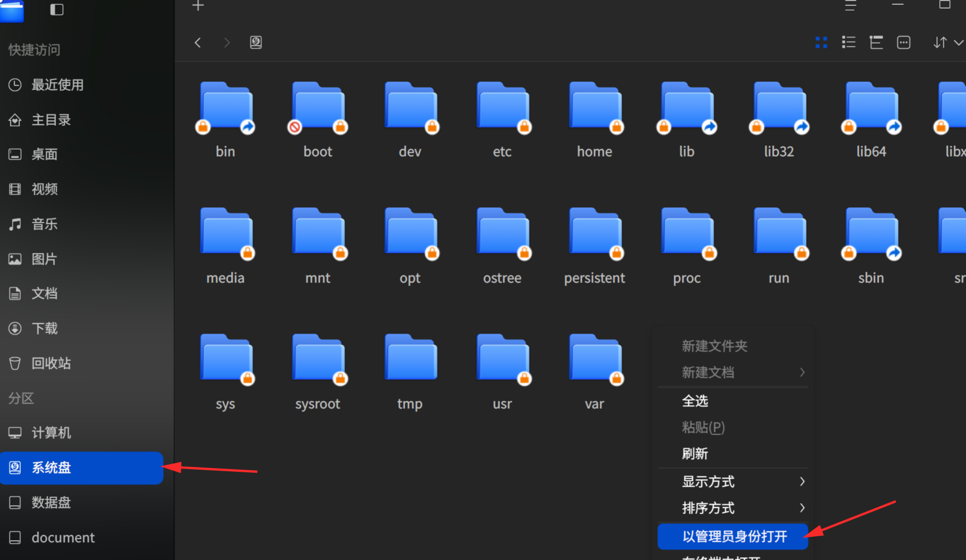Select the var folder
Image resolution: width=966 pixels, height=560 pixels.
(595, 372)
